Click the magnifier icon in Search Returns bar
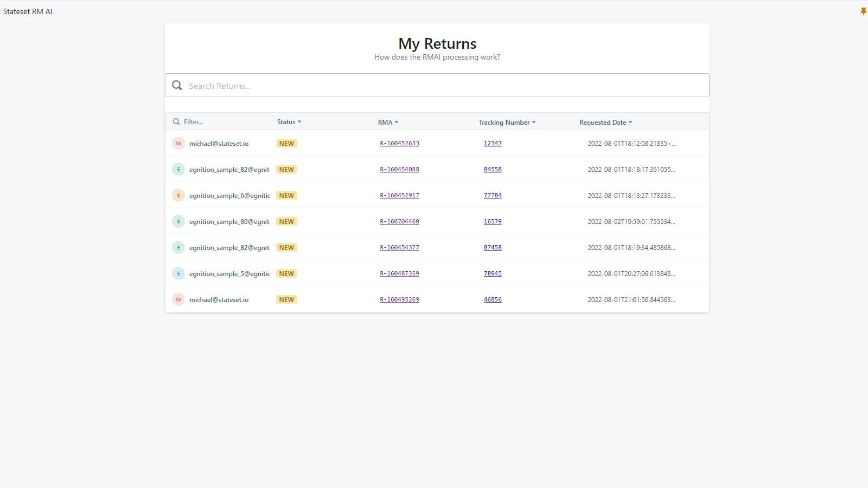The width and height of the screenshot is (868, 488). (177, 85)
